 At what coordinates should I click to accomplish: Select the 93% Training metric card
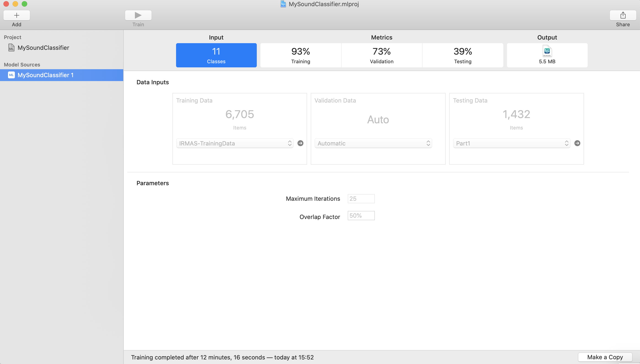click(300, 55)
